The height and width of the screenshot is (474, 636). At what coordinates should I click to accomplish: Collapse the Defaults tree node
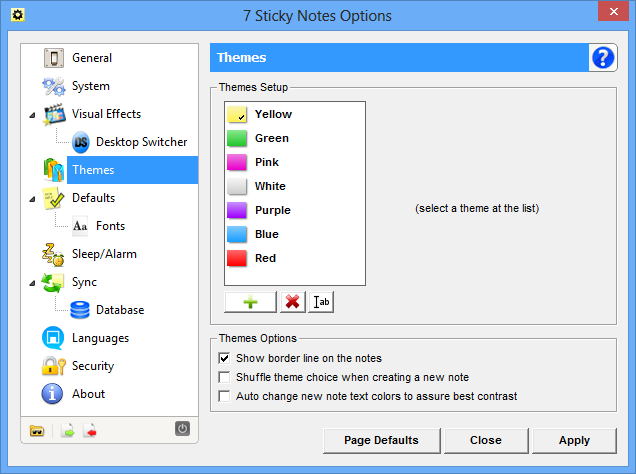coord(32,199)
